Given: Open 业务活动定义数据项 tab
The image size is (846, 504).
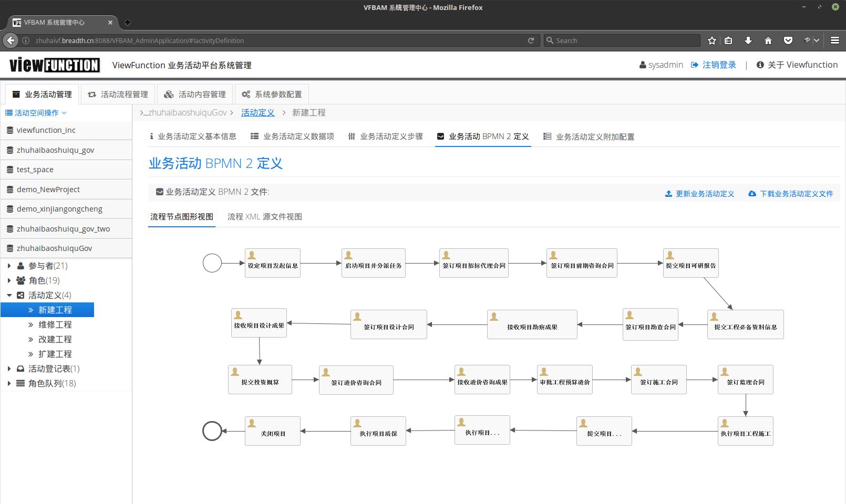Looking at the screenshot, I should point(292,136).
